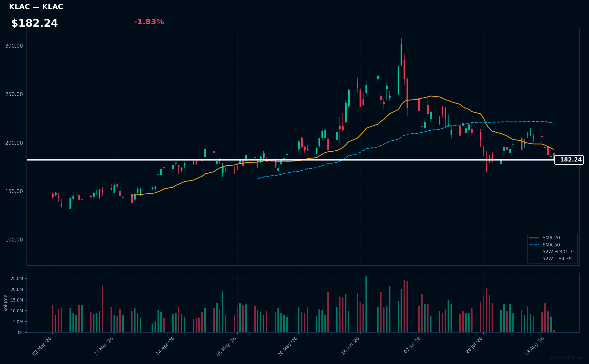Click the 15.0M volume axis label
Viewport: 589px width, 364px height.
point(17,300)
